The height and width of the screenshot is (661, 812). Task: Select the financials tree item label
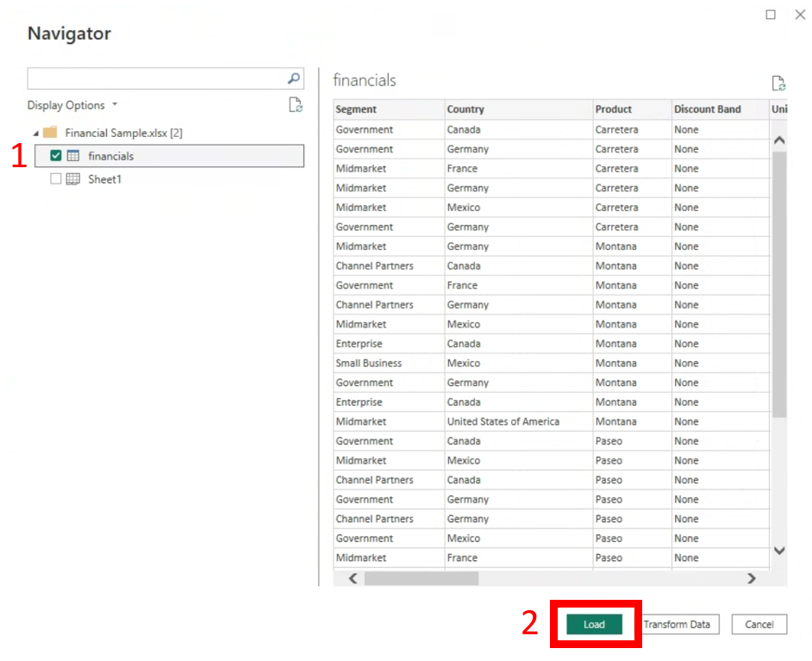[x=111, y=156]
